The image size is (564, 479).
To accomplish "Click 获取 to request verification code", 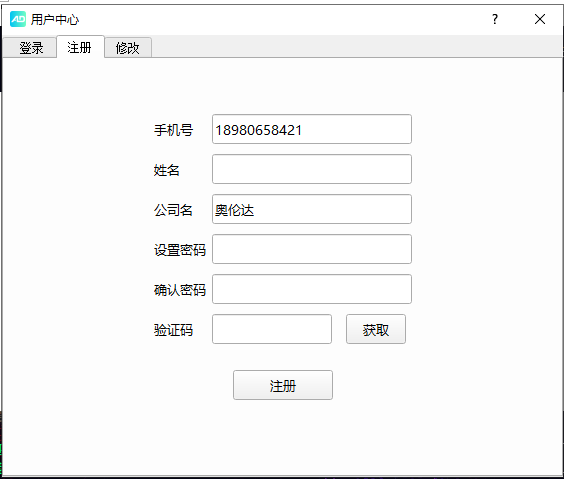I will [376, 329].
